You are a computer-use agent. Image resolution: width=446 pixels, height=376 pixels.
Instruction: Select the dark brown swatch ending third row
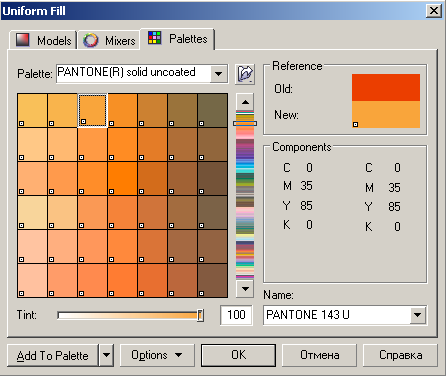[213, 178]
